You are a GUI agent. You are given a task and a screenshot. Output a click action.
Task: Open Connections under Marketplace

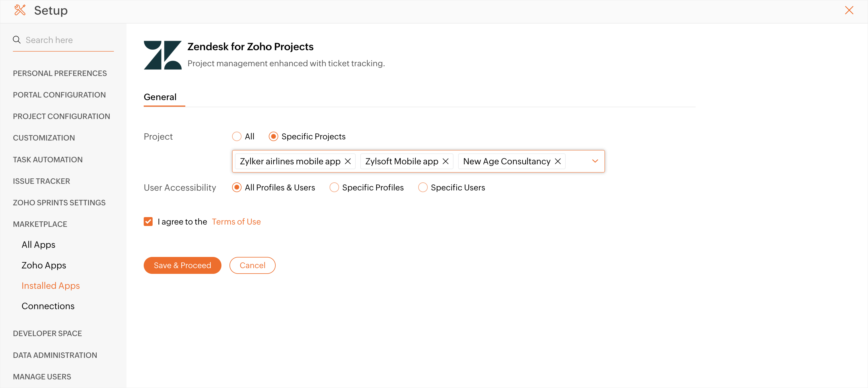[48, 306]
